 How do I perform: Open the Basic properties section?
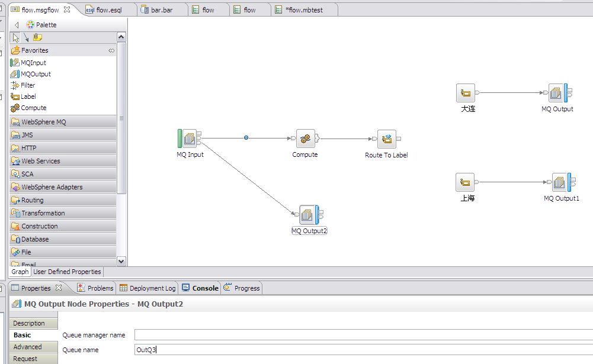34,335
